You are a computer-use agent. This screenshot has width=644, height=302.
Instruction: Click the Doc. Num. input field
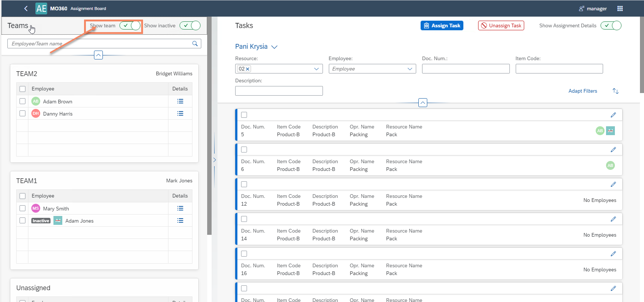466,69
